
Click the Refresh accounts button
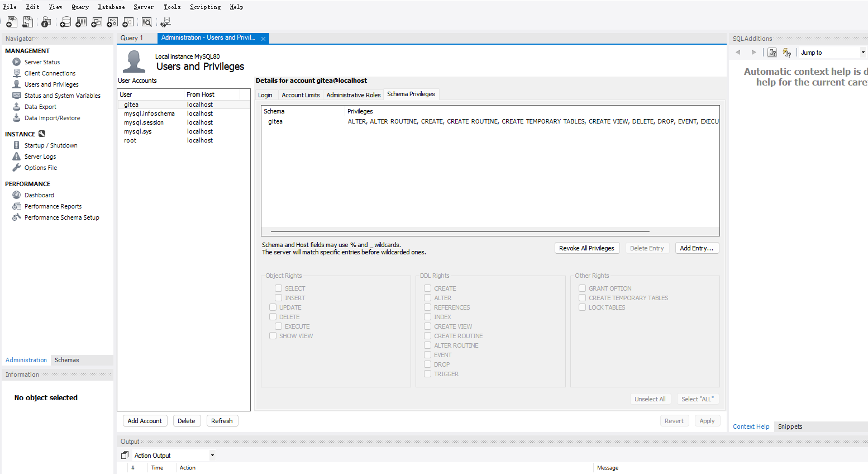click(x=222, y=421)
